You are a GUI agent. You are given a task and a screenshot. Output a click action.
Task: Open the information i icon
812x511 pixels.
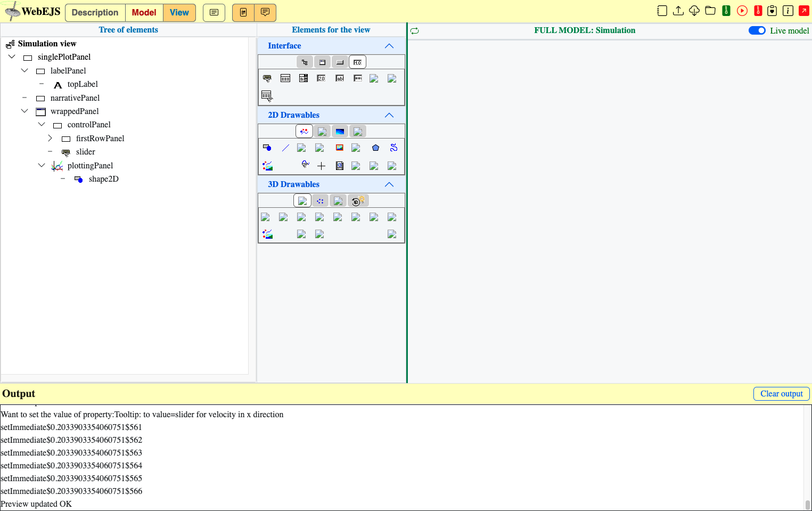pyautogui.click(x=788, y=11)
